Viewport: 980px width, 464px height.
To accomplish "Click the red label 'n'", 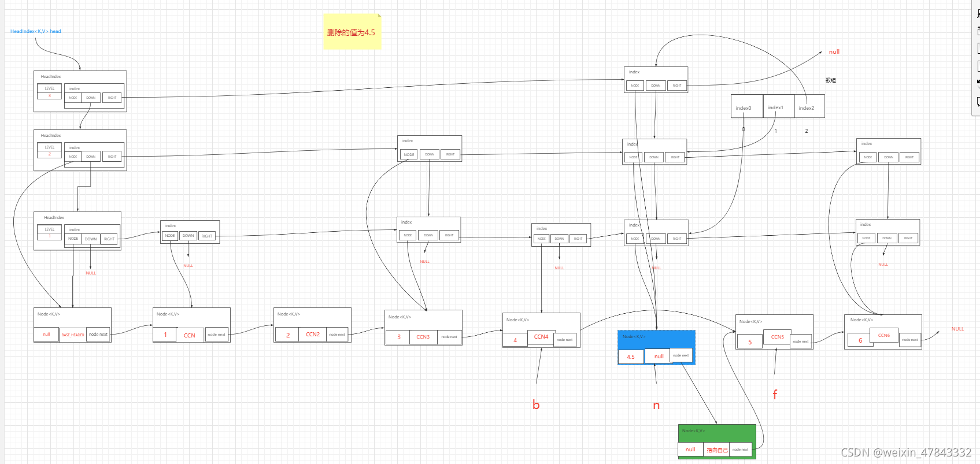I will tap(656, 405).
